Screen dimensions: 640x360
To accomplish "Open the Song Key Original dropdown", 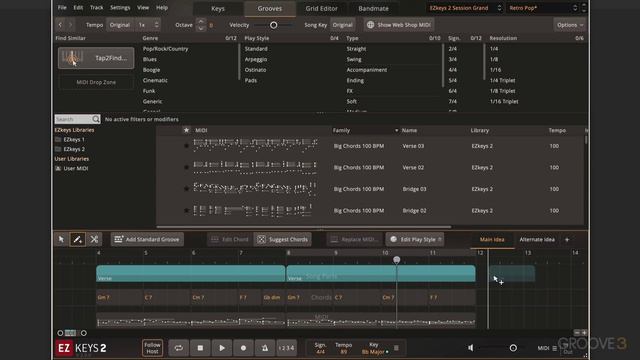I will [342, 25].
